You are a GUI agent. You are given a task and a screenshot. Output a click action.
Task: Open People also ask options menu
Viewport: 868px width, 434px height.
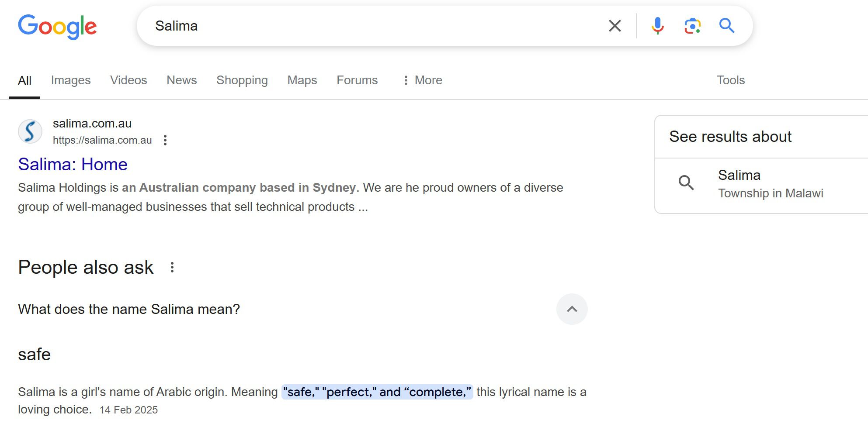[x=172, y=267]
